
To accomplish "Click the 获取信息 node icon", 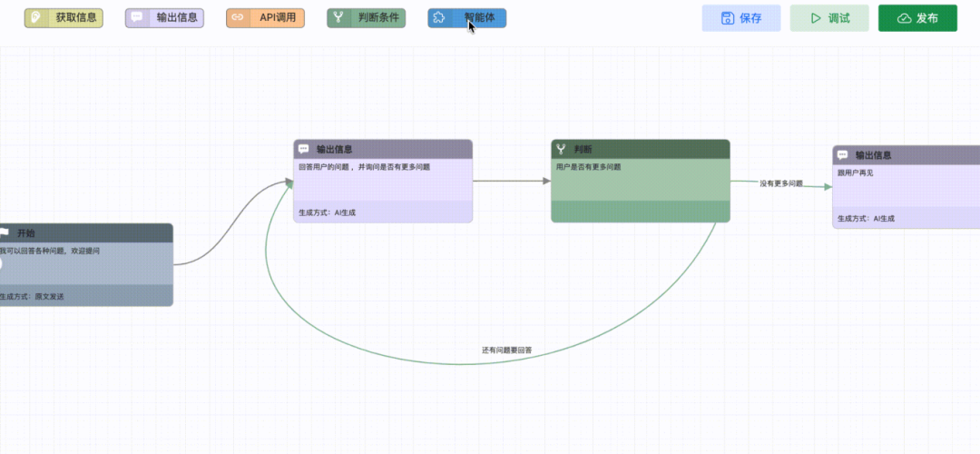I will tap(35, 17).
